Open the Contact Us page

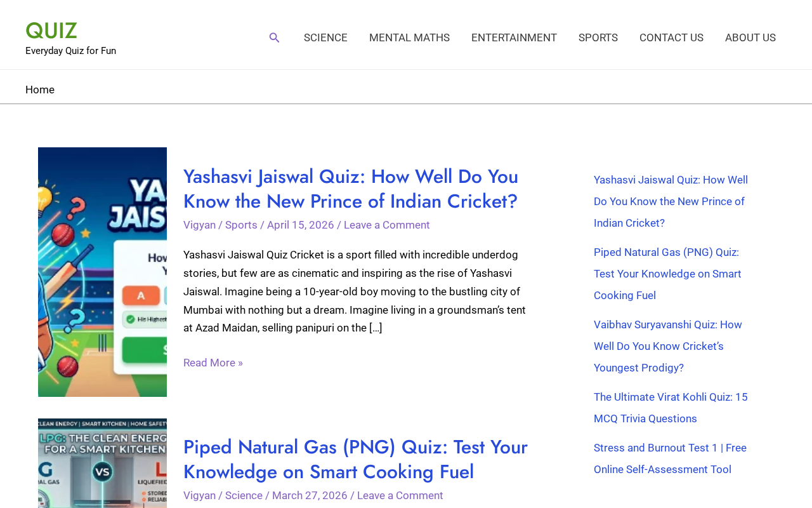[671, 37]
